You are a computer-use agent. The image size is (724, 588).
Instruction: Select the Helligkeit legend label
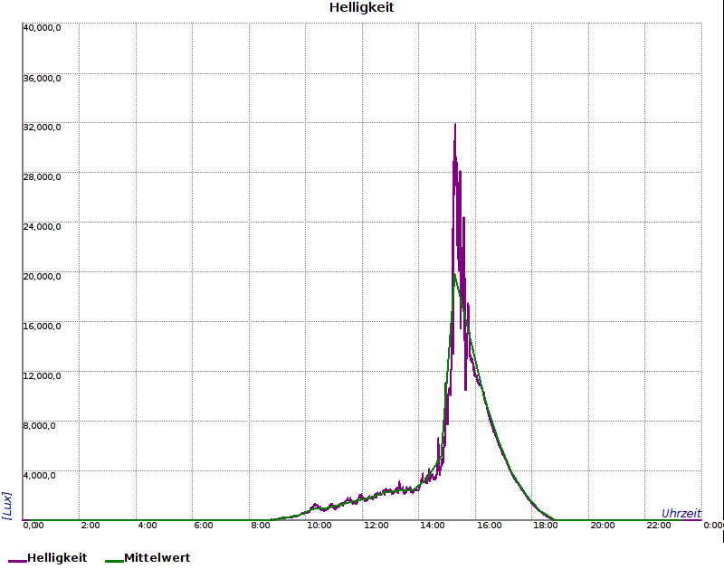tap(57, 557)
